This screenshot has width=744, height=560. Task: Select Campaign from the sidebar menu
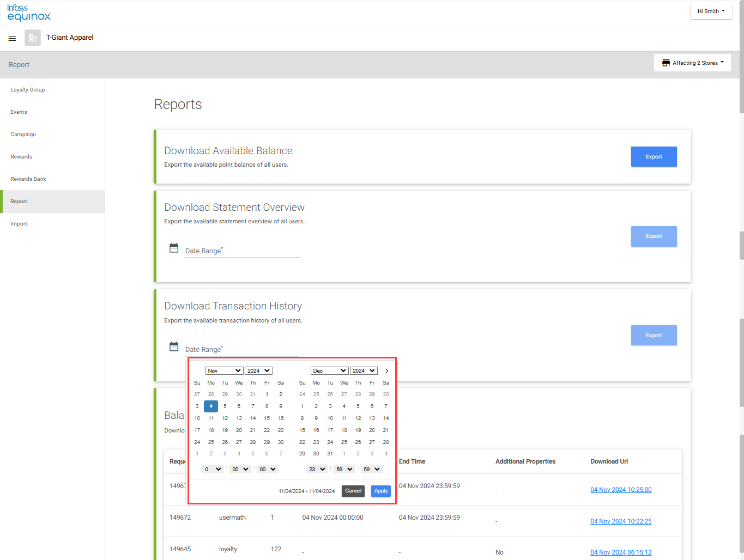pos(23,135)
